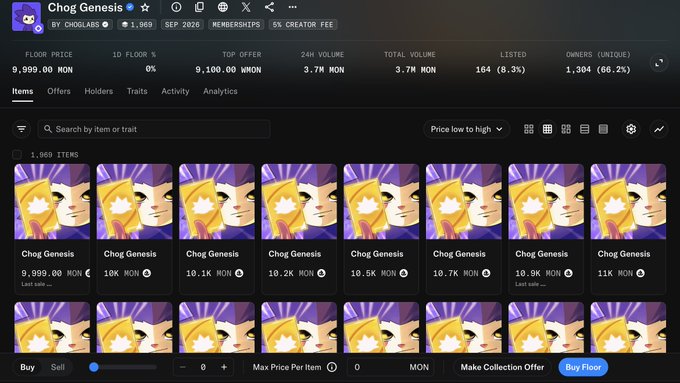Increase item count with the plus button
This screenshot has height=383, width=680.
(224, 367)
